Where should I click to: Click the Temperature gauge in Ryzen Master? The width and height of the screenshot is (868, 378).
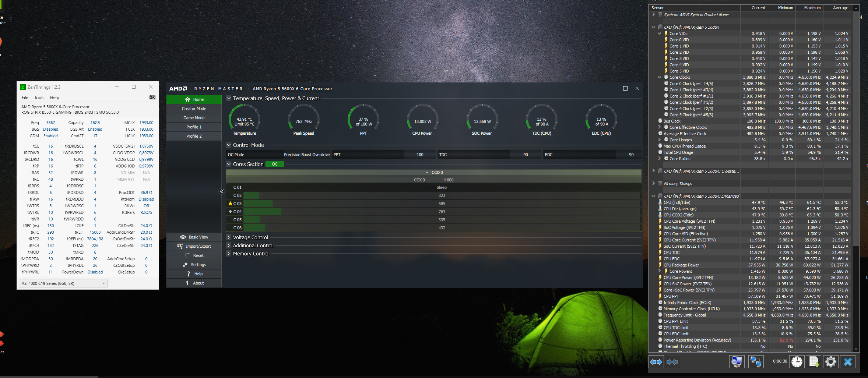coord(245,120)
